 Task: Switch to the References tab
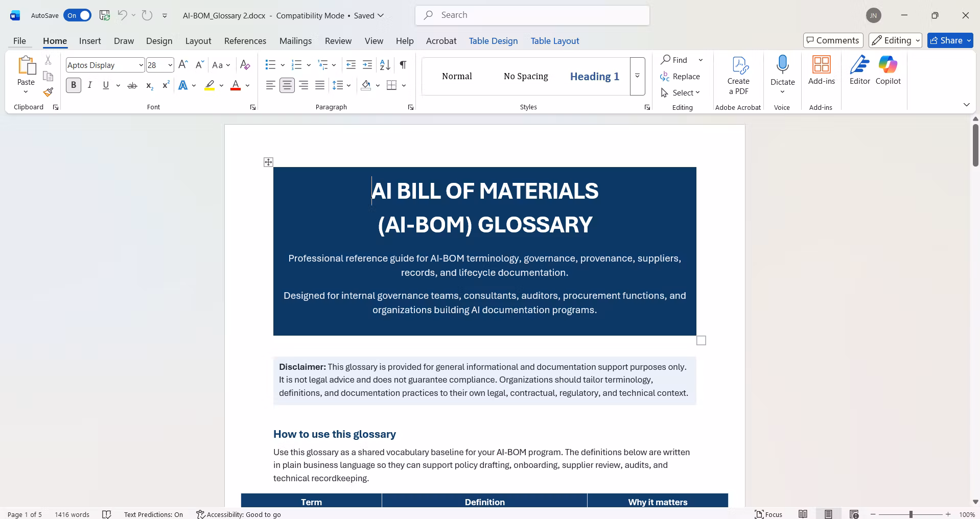245,41
